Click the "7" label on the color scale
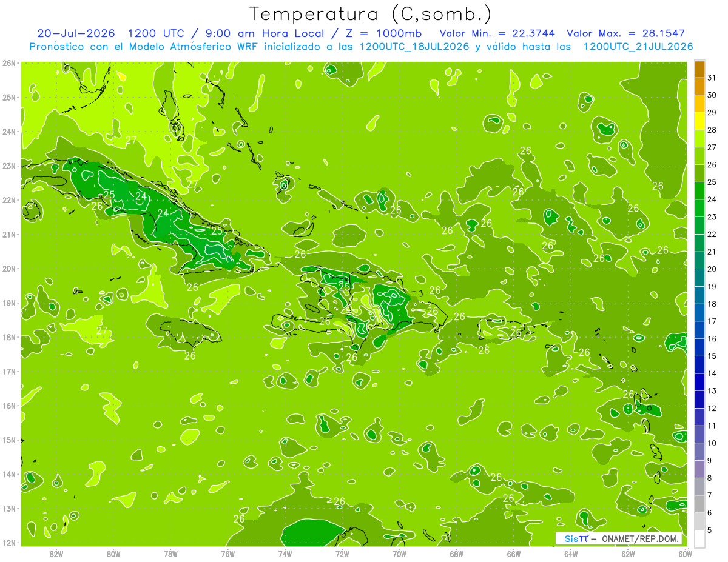Image resolution: width=728 pixels, height=562 pixels. (x=710, y=495)
